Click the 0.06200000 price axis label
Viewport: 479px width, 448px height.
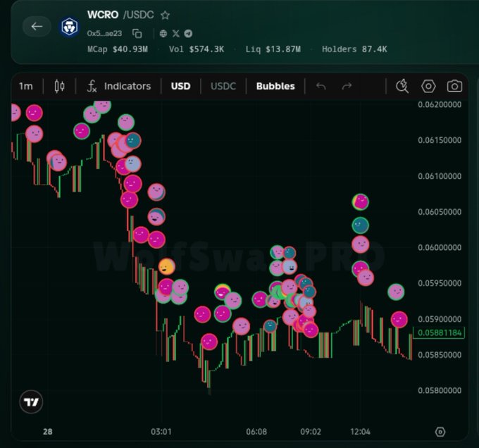(x=440, y=104)
